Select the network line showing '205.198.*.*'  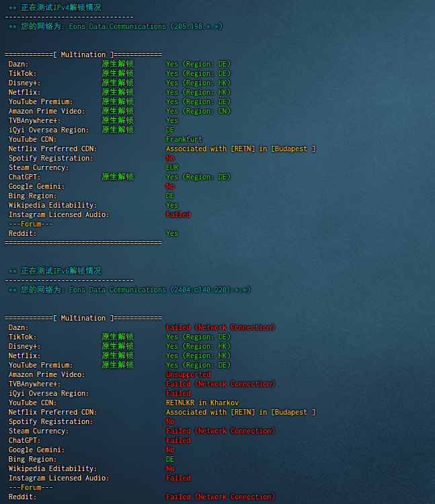tap(116, 26)
